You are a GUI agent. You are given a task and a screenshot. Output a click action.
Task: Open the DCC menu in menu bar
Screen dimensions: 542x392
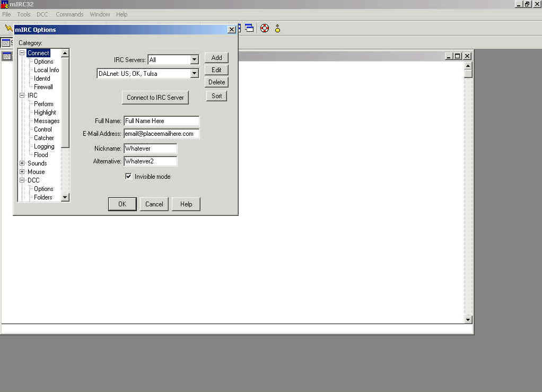click(42, 14)
